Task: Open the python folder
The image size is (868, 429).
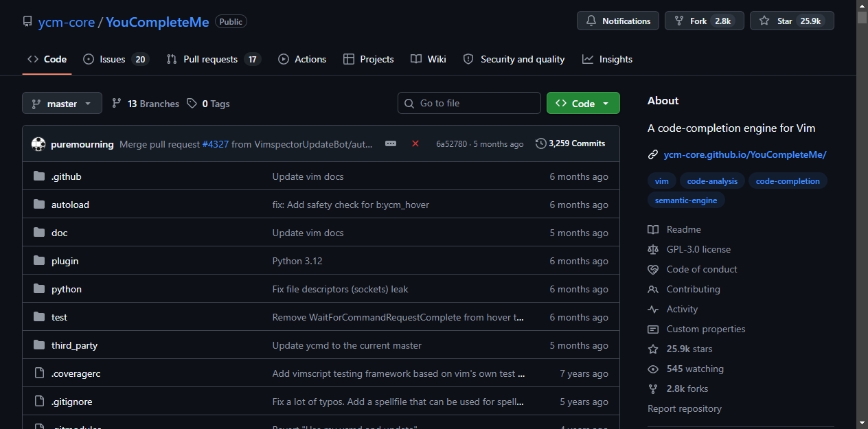Action: (x=67, y=289)
